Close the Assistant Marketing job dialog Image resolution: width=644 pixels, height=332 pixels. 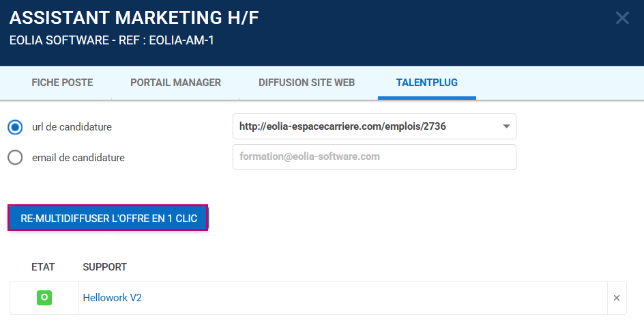tap(621, 18)
